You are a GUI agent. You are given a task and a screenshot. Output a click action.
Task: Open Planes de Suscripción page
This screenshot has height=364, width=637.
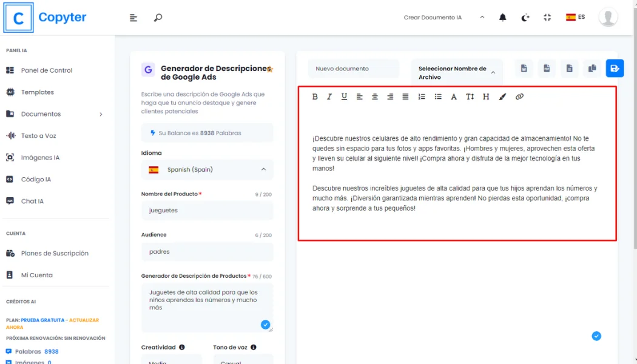55,254
